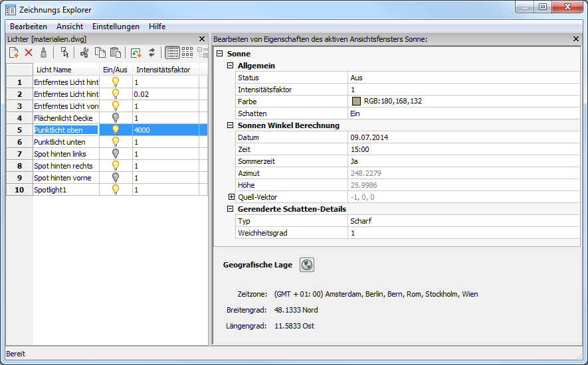Expand the Quell-Vektor property
The image size is (588, 365).
(x=231, y=197)
